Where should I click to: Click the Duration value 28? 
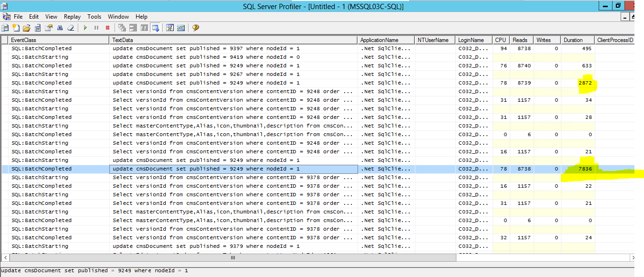[589, 117]
